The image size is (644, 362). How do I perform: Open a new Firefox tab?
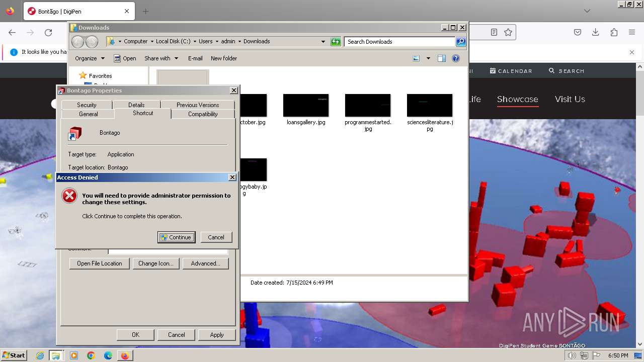[145, 11]
